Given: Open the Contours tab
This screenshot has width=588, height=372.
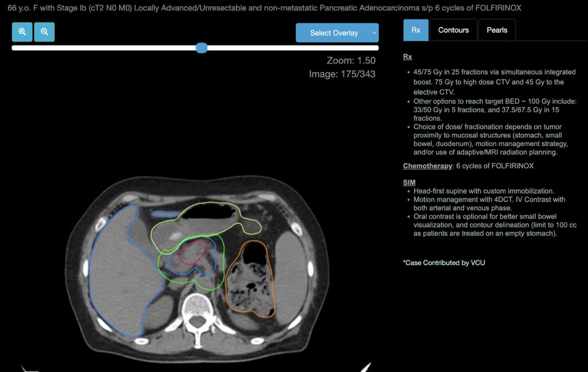Looking at the screenshot, I should point(454,30).
